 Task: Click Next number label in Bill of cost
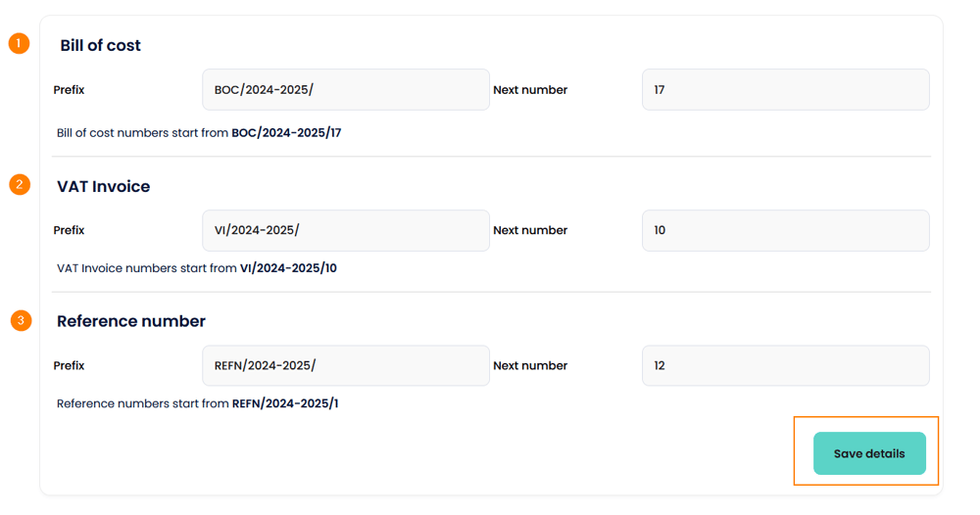(530, 90)
